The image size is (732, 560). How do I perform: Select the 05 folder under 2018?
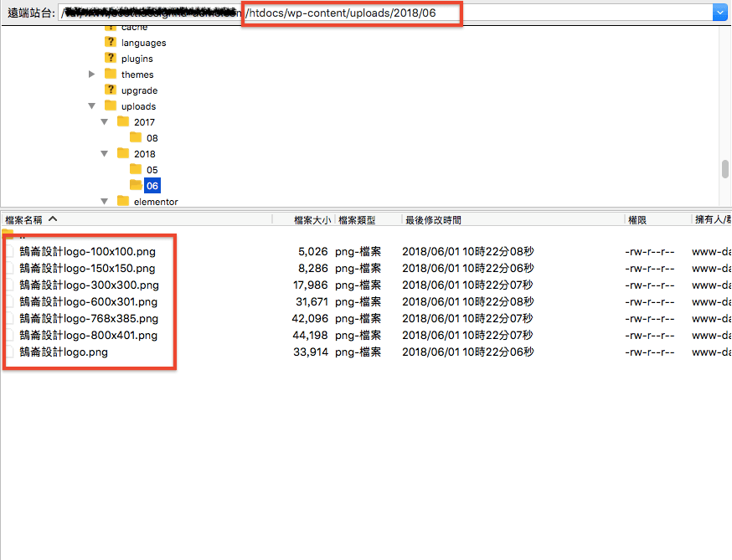pos(152,170)
